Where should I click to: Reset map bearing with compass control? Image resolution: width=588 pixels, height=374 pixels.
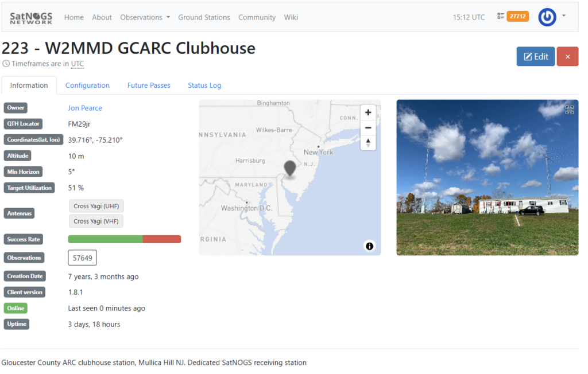click(368, 142)
